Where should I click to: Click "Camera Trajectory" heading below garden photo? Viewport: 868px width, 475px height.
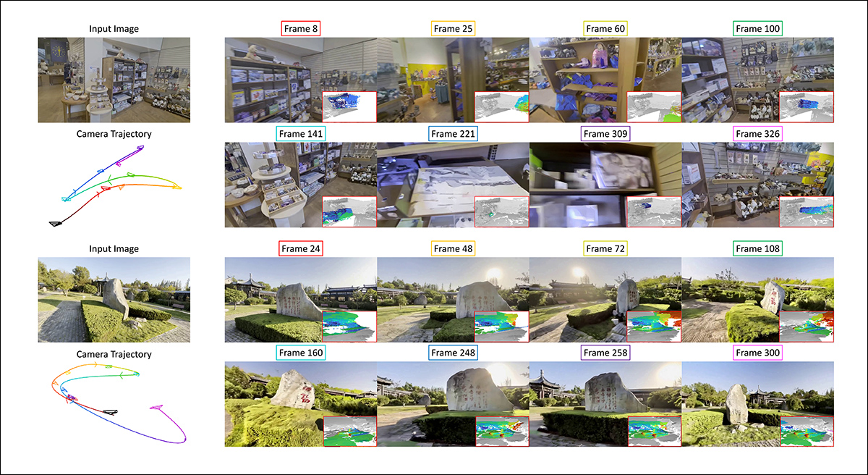114,354
